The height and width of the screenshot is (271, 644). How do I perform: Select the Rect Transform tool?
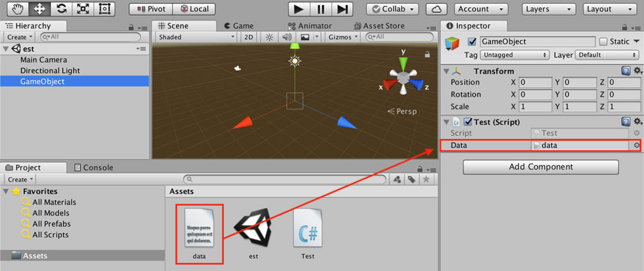[x=105, y=9]
